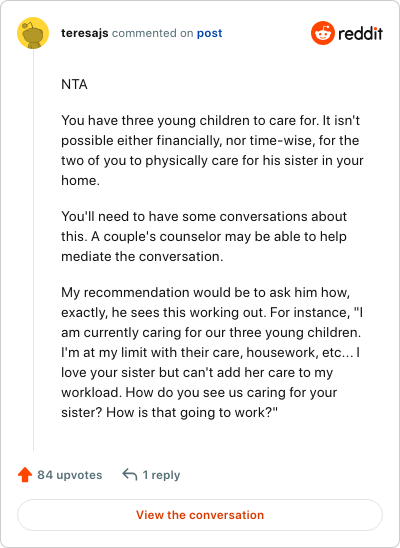Screen dimensions: 400x548
Task: Click the teresajs yellow Snoo avatar
Action: [x=33, y=33]
